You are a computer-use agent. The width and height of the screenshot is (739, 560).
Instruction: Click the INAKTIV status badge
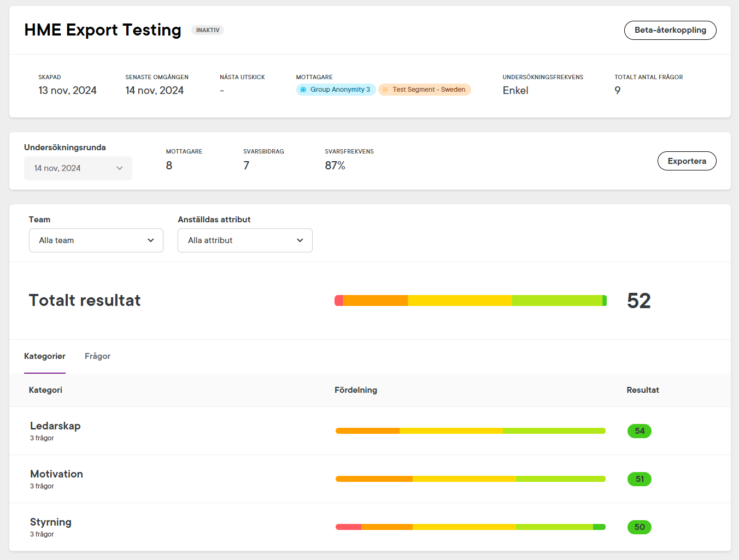click(x=208, y=30)
